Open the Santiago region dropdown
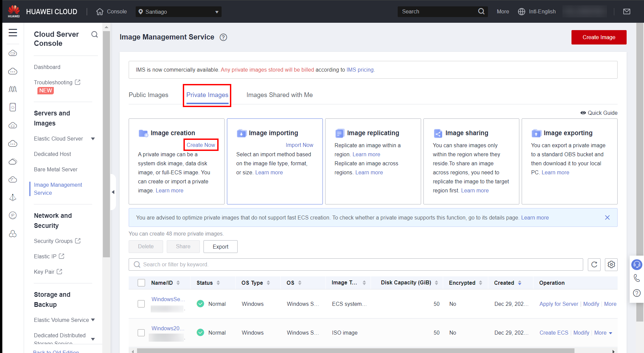Viewport: 644px width, 353px height. pos(178,12)
